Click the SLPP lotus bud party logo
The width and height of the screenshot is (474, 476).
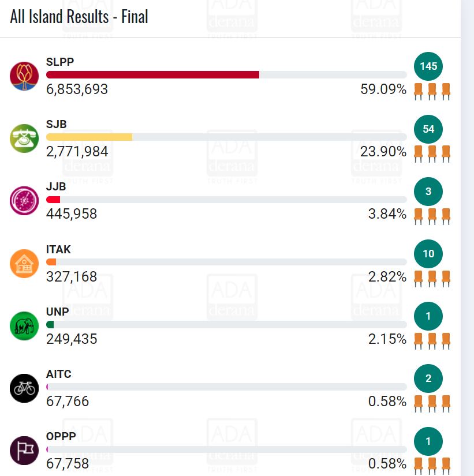pos(24,76)
